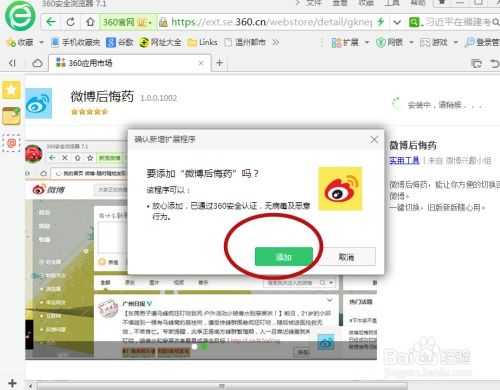
Task: Click 添加 to confirm extension
Action: tap(284, 257)
